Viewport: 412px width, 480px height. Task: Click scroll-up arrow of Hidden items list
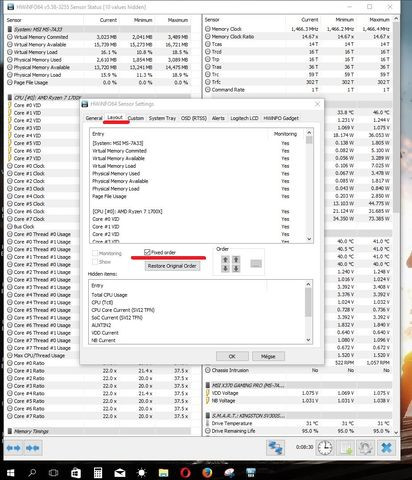pos(308,284)
